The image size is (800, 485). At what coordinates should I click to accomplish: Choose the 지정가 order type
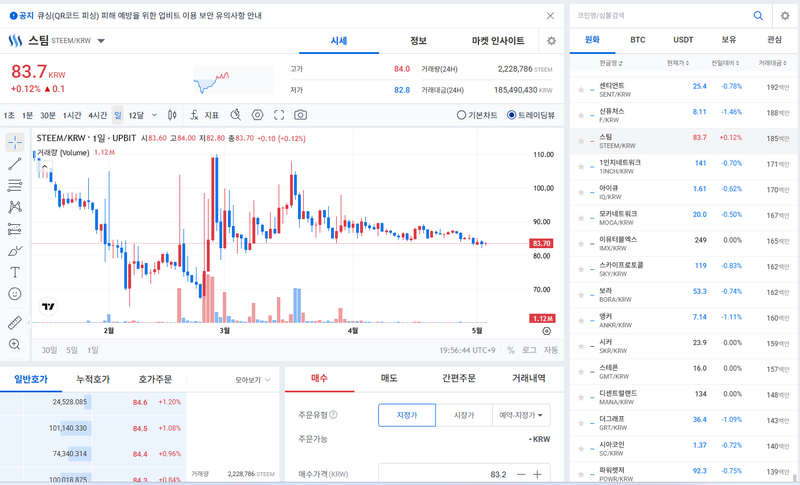pyautogui.click(x=407, y=415)
